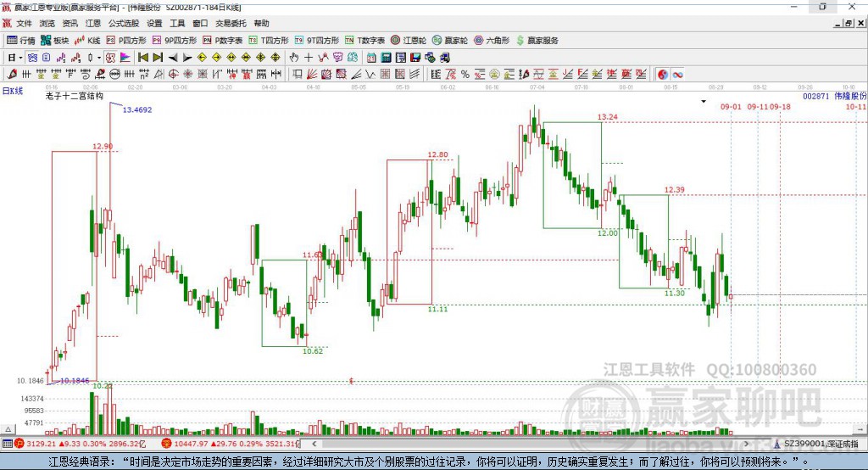Select the 09-11 date marker
The width and height of the screenshot is (868, 470).
(x=758, y=107)
